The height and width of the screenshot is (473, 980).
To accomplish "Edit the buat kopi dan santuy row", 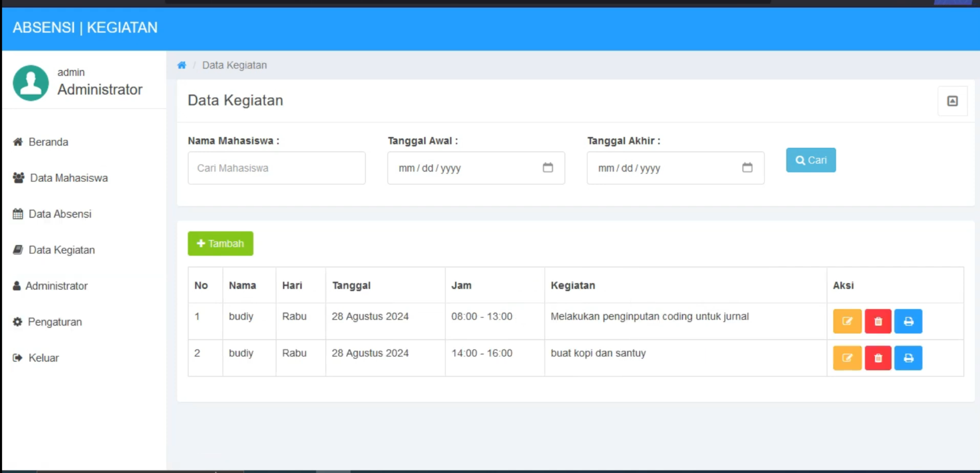I will pos(847,358).
